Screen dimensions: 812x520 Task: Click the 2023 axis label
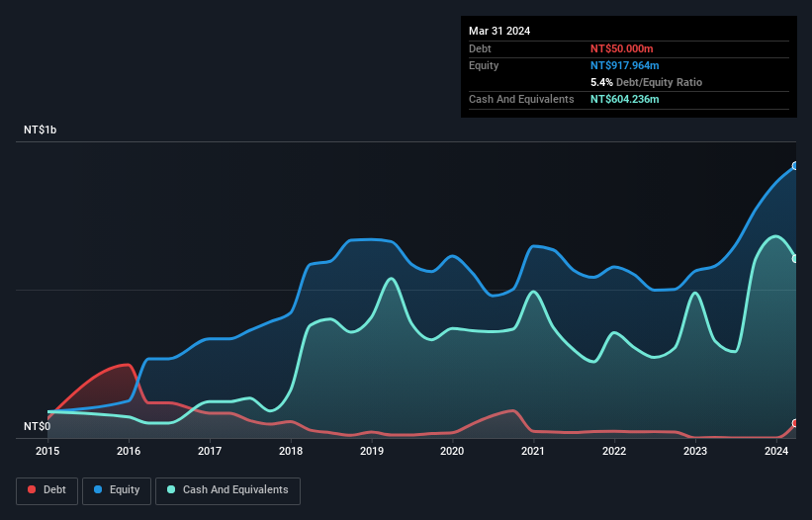click(x=695, y=451)
